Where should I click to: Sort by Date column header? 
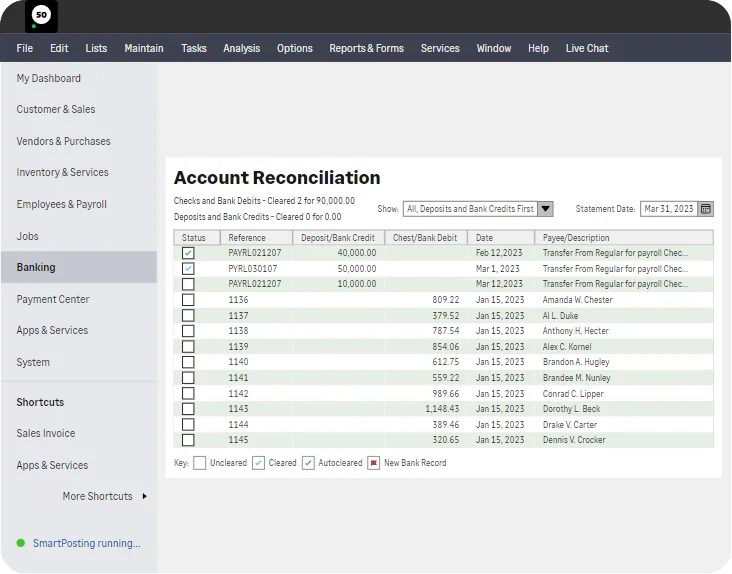(x=501, y=238)
